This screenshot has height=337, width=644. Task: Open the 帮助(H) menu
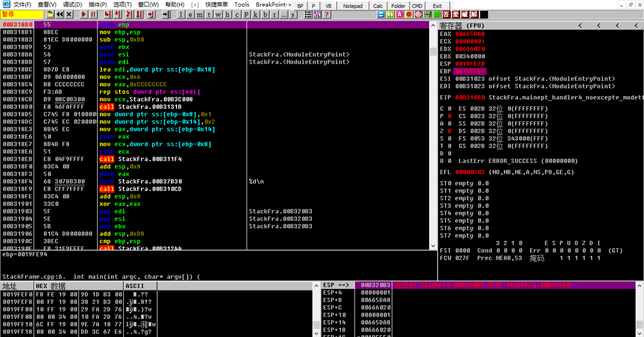pyautogui.click(x=175, y=4)
